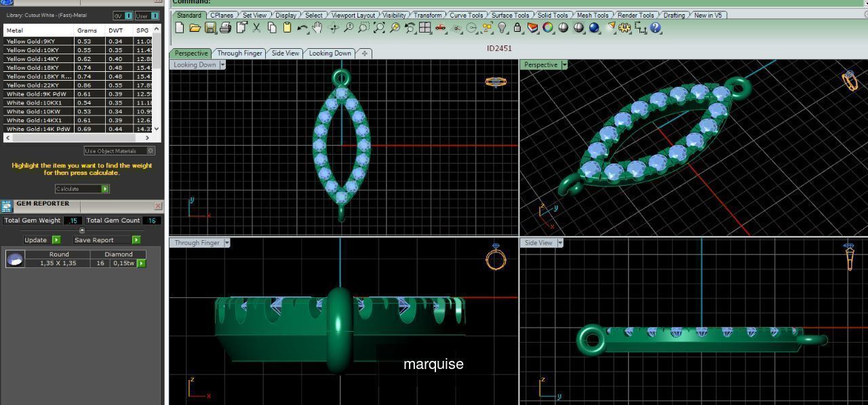
Task: Add a new viewport tab with plus
Action: click(x=364, y=53)
